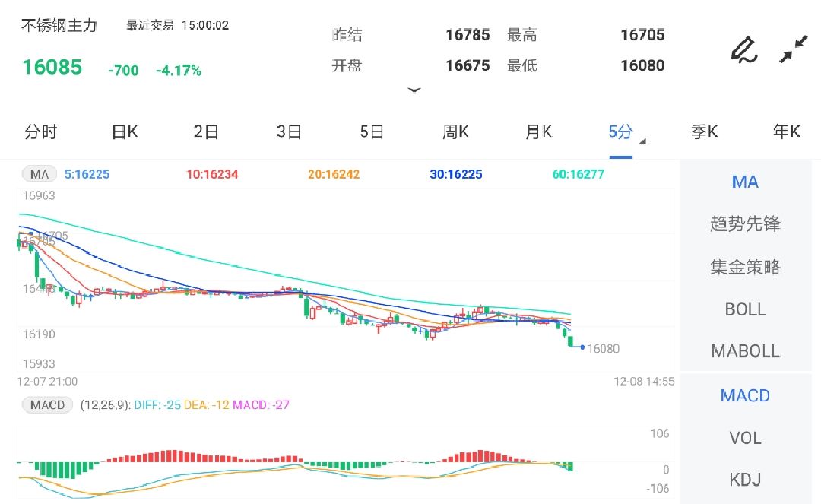
Task: Click the 5:16225 MA value
Action: click(87, 174)
